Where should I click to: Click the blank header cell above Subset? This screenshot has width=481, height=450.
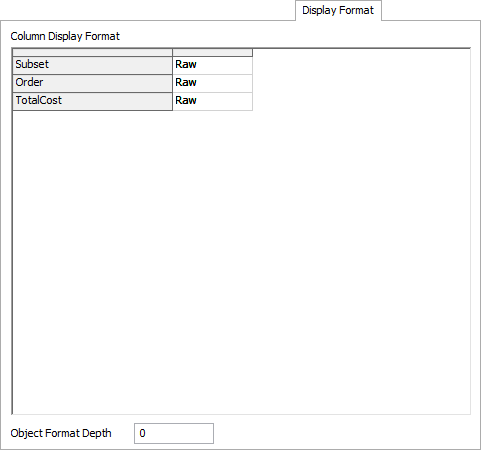point(92,52)
